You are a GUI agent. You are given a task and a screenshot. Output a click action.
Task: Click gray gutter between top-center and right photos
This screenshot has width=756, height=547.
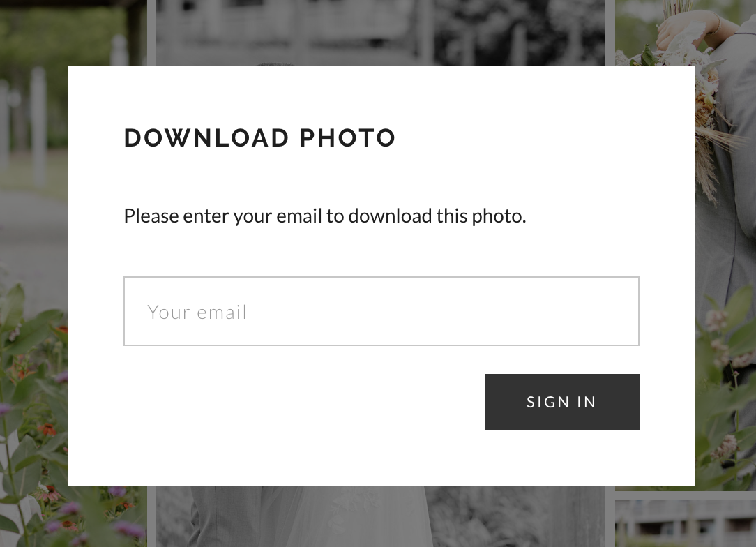coord(610,32)
